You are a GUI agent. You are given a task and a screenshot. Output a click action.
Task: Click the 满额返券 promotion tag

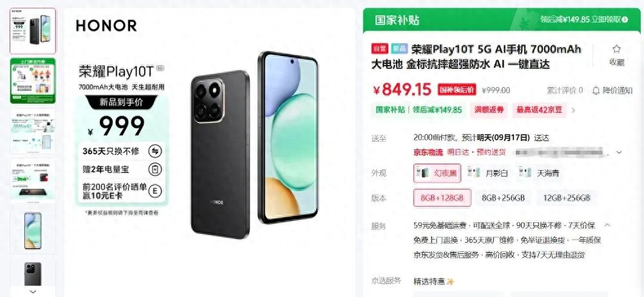pyautogui.click(x=489, y=110)
